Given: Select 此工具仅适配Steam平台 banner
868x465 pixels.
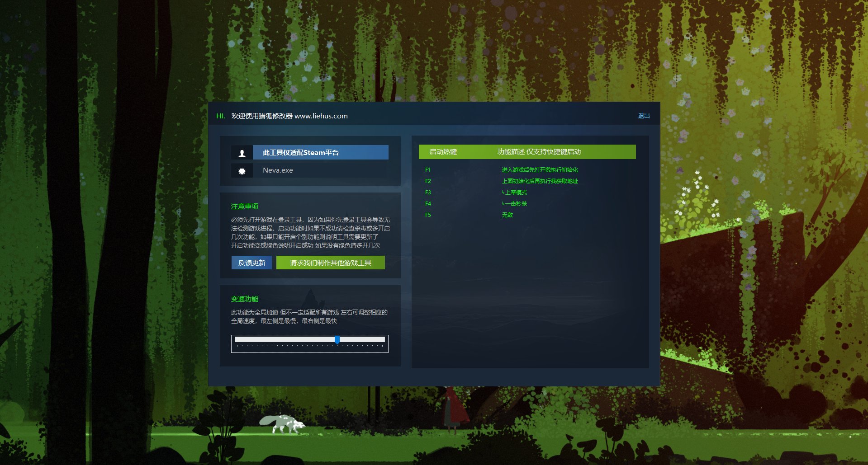Looking at the screenshot, I should [x=321, y=152].
